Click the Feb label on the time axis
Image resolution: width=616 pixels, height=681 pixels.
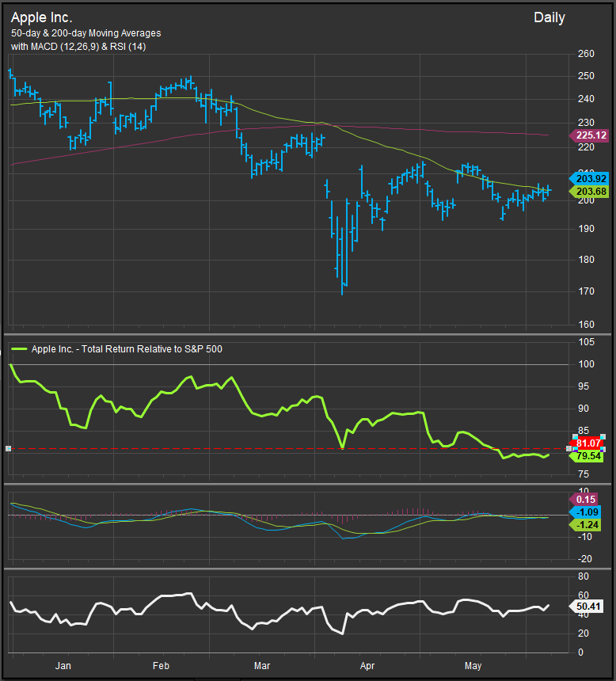pyautogui.click(x=162, y=666)
